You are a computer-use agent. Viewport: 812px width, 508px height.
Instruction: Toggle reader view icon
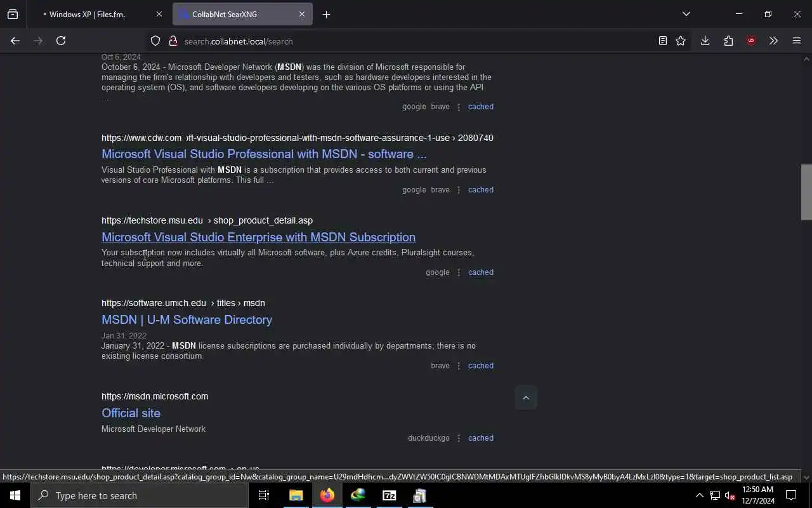(x=662, y=41)
